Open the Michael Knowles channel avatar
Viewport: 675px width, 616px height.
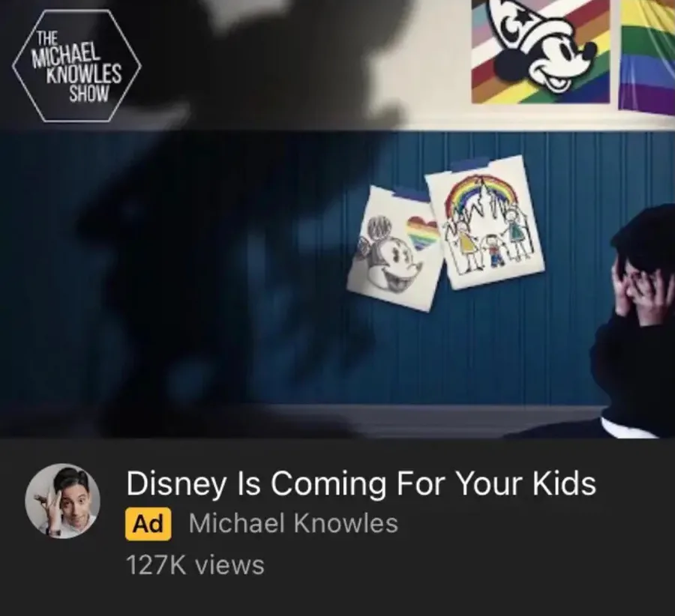click(x=63, y=501)
